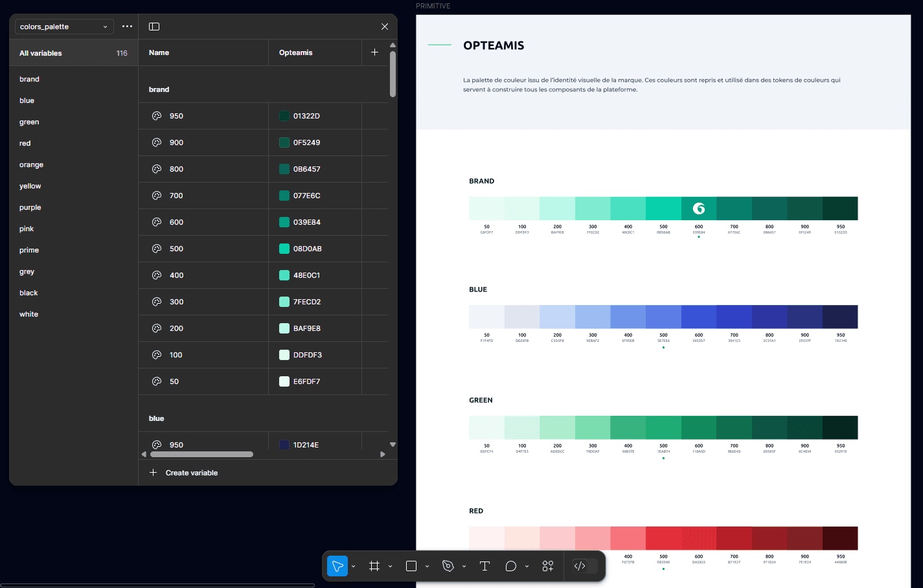Open Frame tool options chevron

click(x=390, y=567)
